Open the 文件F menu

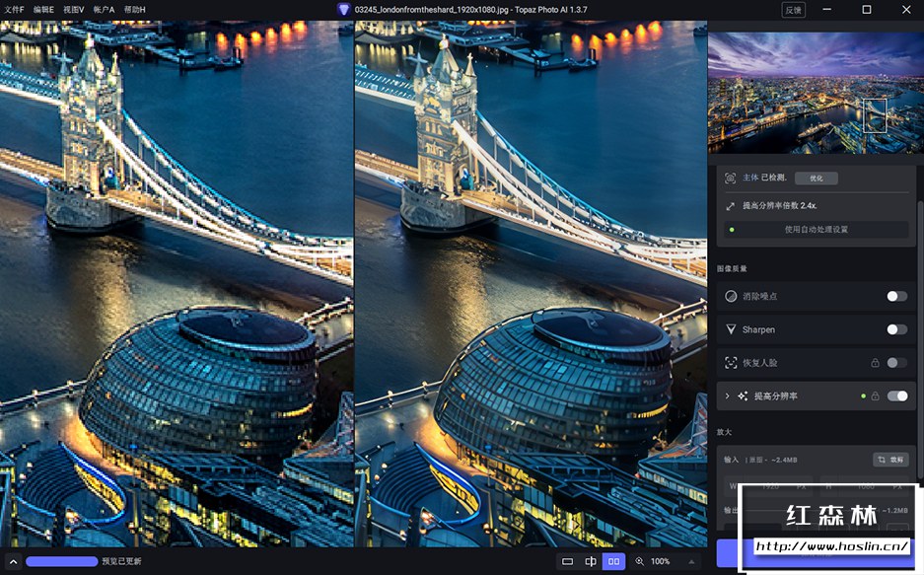coord(14,10)
